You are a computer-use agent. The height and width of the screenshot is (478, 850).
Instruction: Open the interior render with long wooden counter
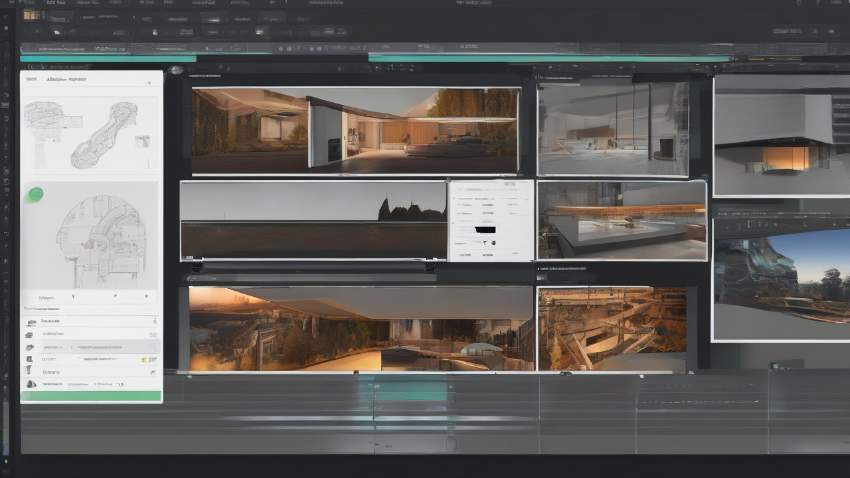click(622, 220)
